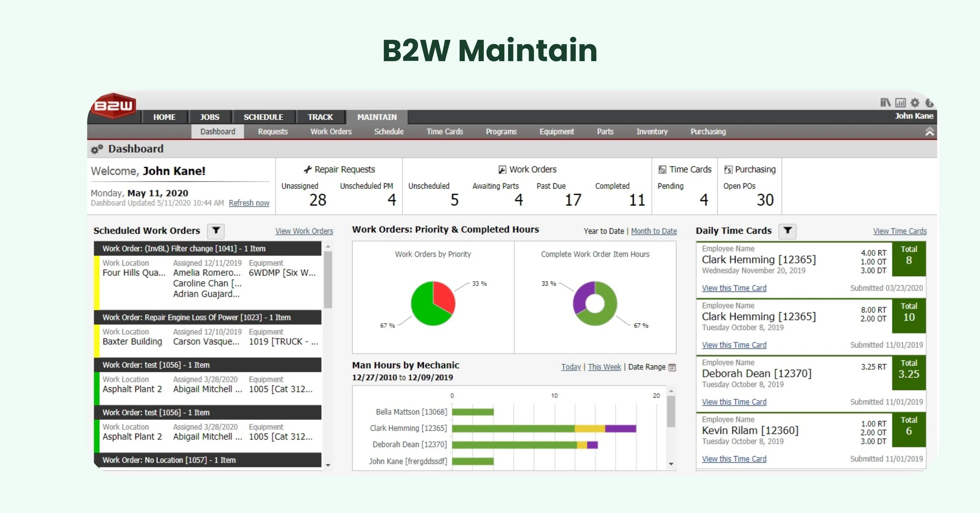980x513 pixels.
Task: Click the Repair Requests wrench icon
Action: click(308, 170)
